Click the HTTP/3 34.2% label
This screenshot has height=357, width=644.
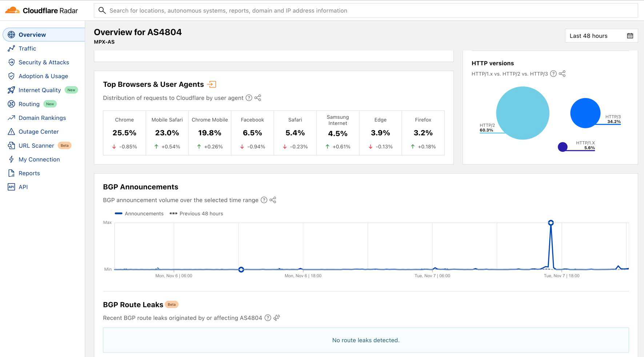click(613, 119)
